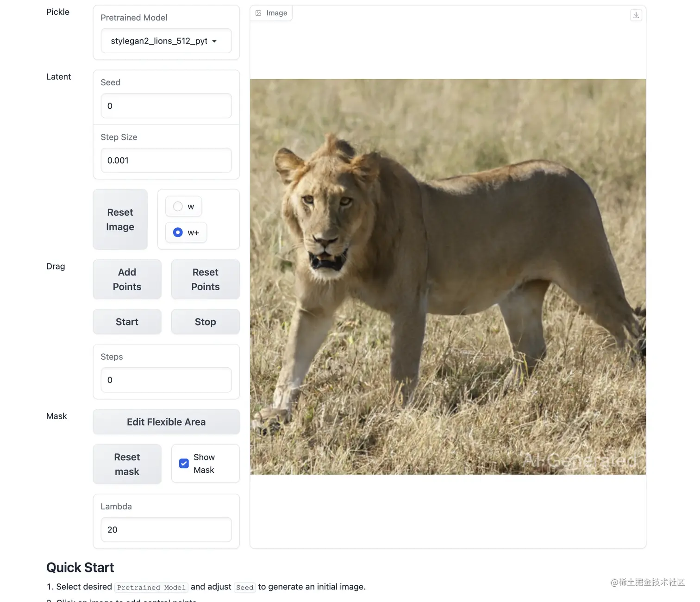Screen dimensions: 700x602
Task: Click the Image label icon
Action: pos(259,13)
